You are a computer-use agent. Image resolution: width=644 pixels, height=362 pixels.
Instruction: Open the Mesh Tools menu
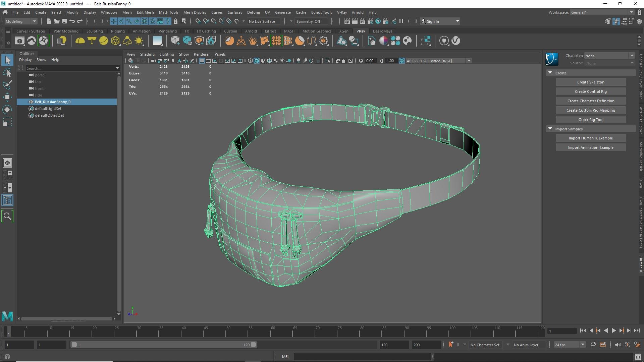point(168,12)
